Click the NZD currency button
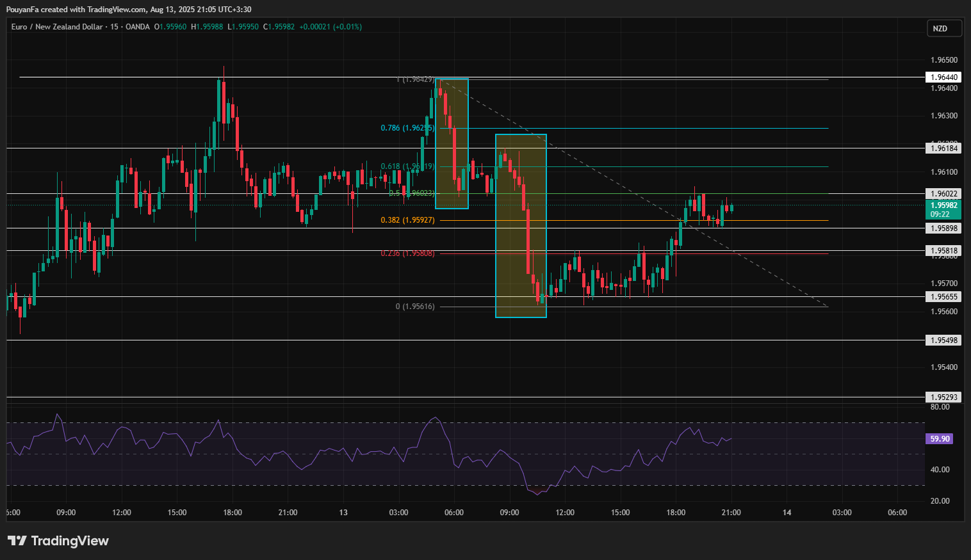971x560 pixels. pos(944,29)
